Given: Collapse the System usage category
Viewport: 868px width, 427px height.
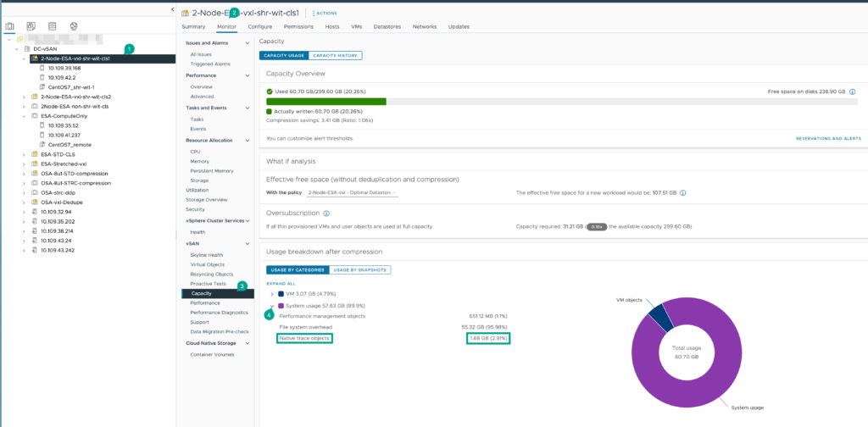Looking at the screenshot, I should [272, 306].
